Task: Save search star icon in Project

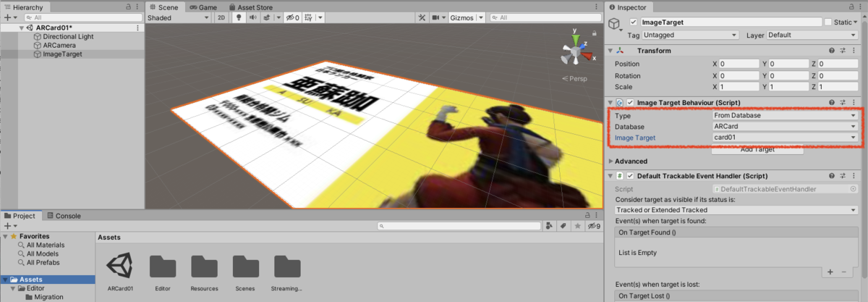Action: coord(576,227)
